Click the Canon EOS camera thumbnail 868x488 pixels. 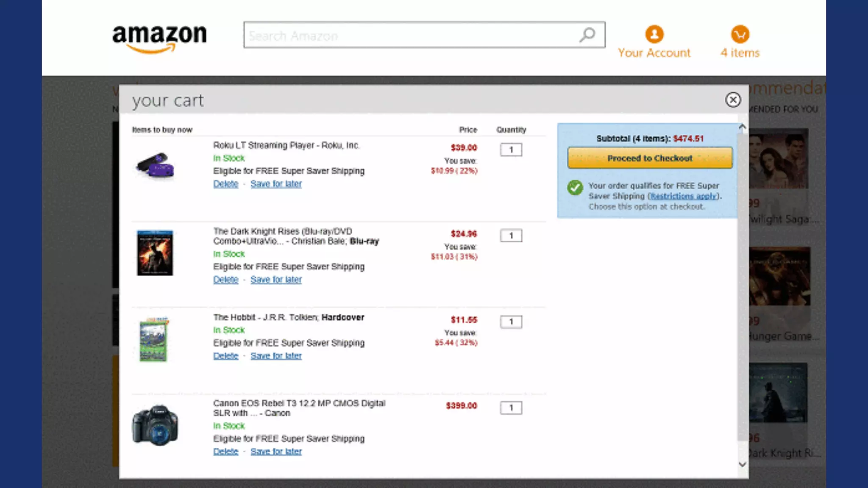pos(155,425)
